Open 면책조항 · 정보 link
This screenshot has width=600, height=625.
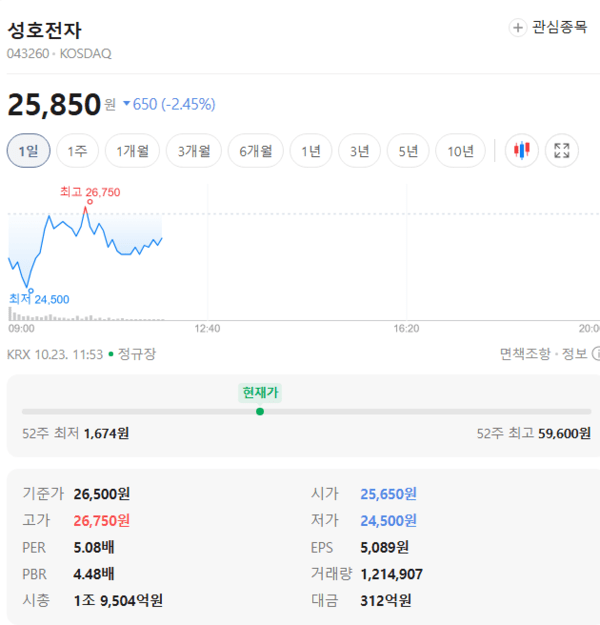tap(544, 354)
